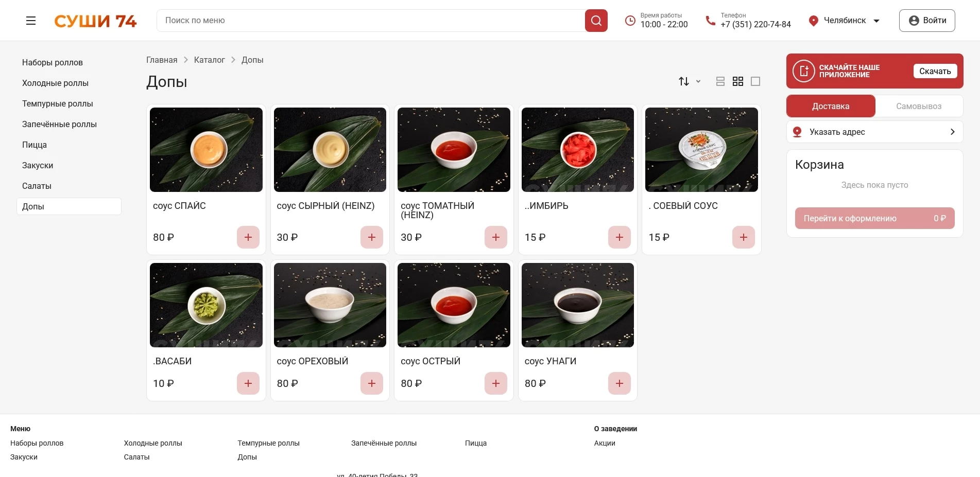
Task: Click the Войти login button
Action: (926, 21)
